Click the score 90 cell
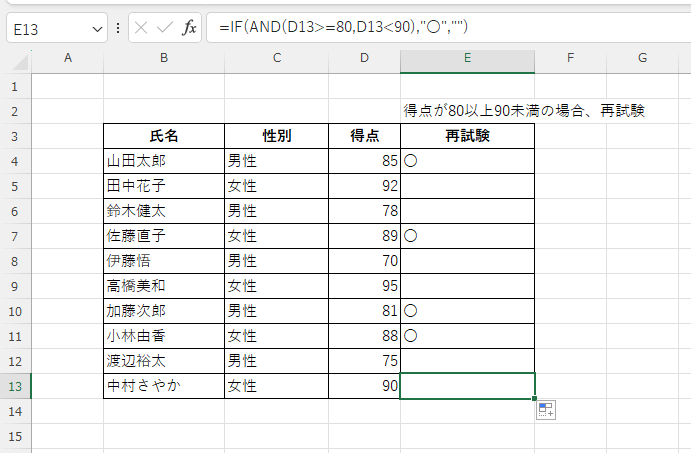The height and width of the screenshot is (453, 691). pos(364,386)
